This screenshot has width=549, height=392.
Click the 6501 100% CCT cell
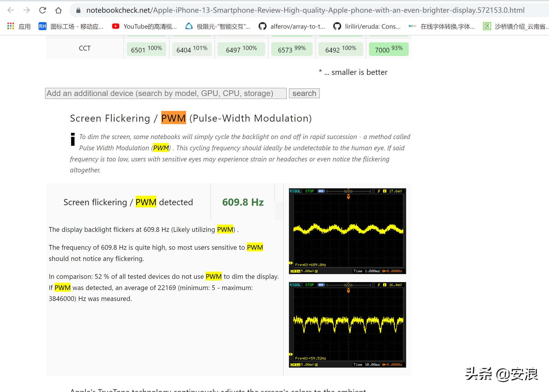pyautogui.click(x=146, y=49)
